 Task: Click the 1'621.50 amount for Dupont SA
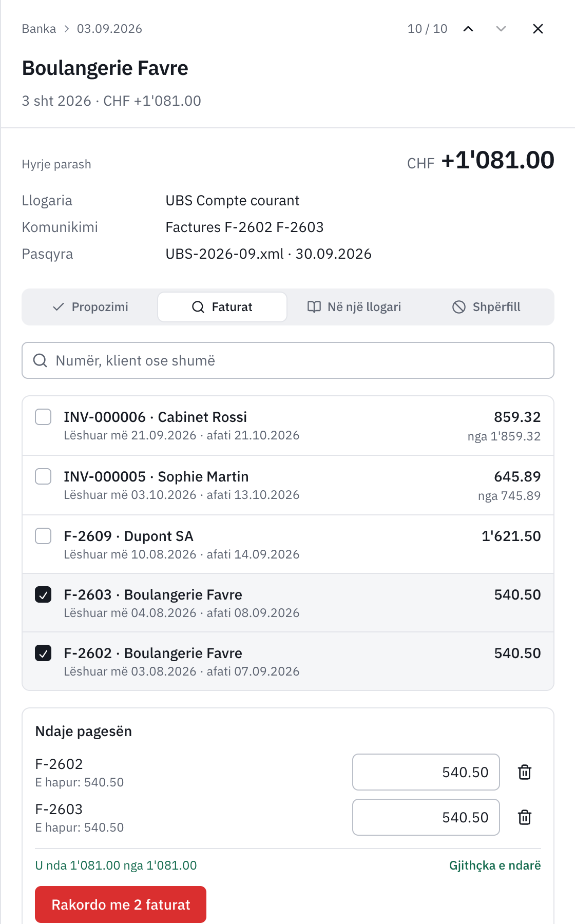pyautogui.click(x=511, y=536)
